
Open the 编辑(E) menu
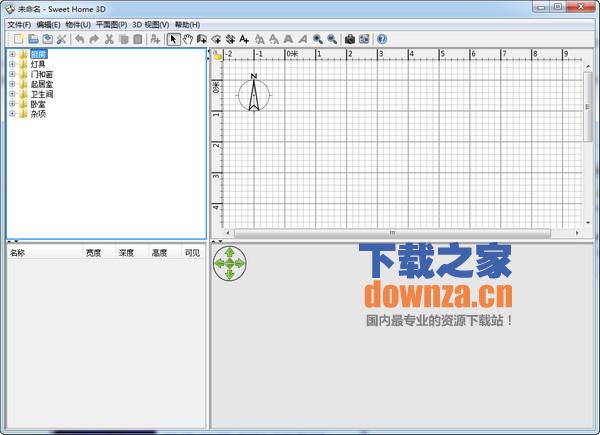[48, 25]
